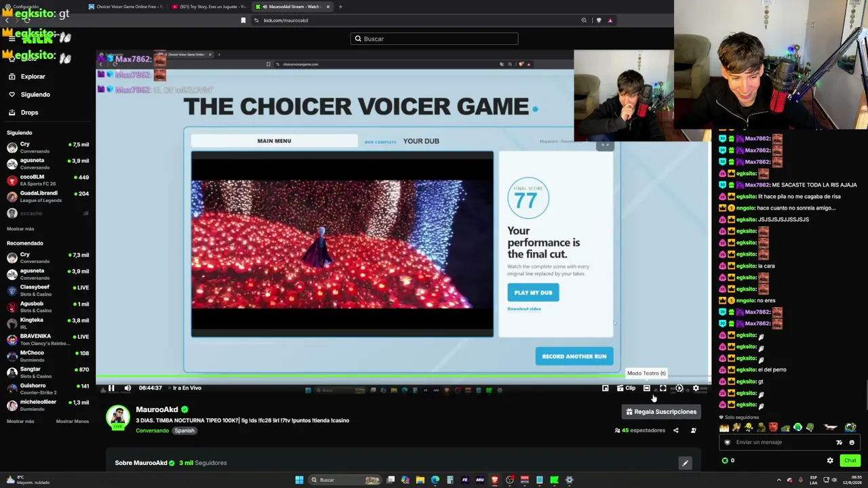Open browser zoom magnifier icon

[x=584, y=20]
